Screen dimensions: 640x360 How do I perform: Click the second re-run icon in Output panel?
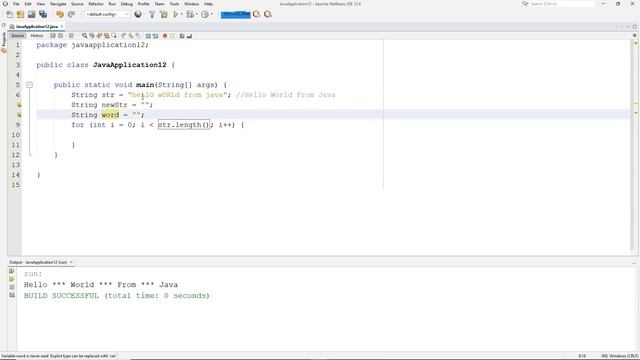[x=12, y=279]
